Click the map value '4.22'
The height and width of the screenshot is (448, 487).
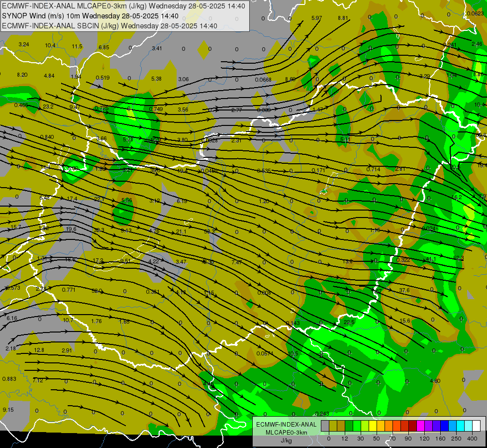pos(153,261)
